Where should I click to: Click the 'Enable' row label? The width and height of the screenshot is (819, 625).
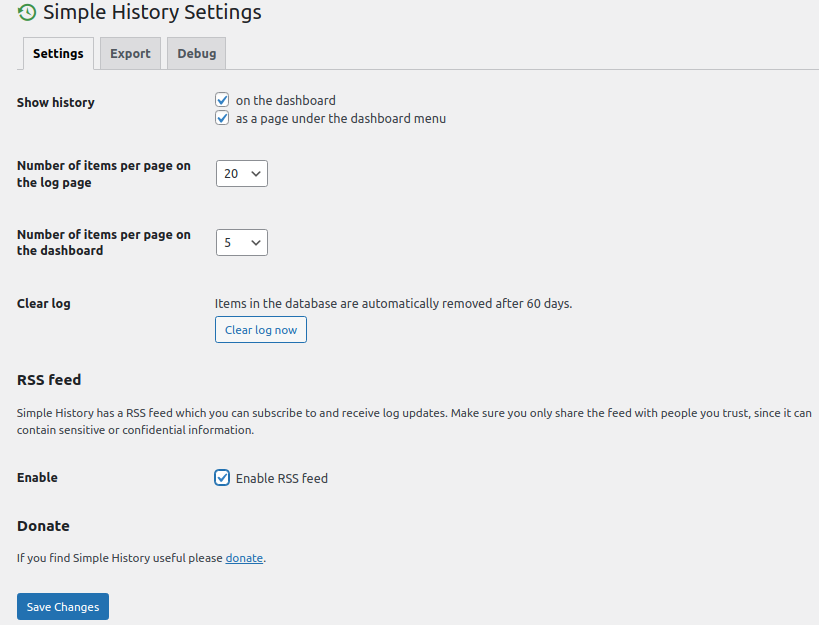(x=38, y=478)
